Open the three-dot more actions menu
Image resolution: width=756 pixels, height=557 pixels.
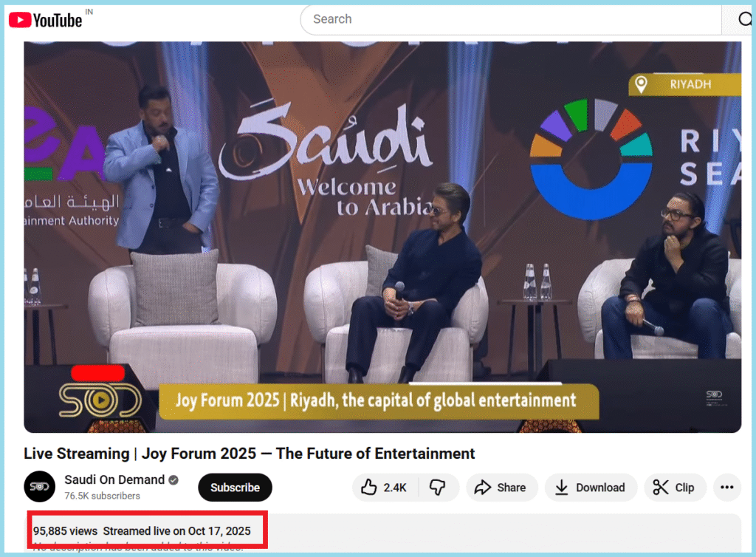[727, 488]
